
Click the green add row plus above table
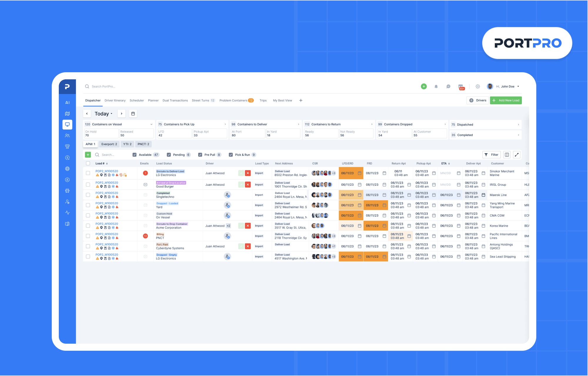click(88, 155)
